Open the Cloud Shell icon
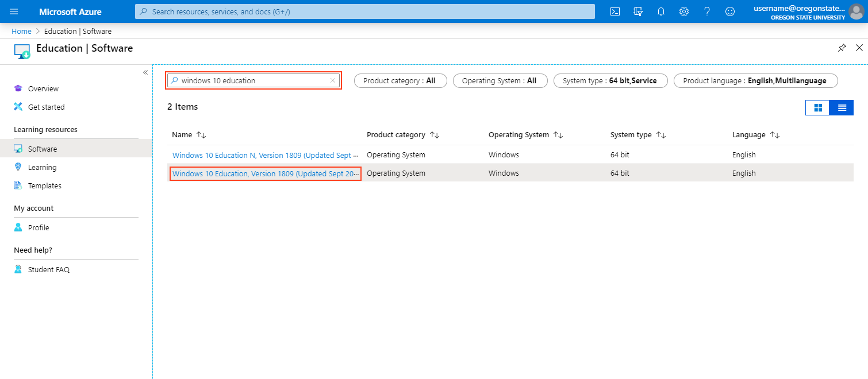 click(614, 11)
